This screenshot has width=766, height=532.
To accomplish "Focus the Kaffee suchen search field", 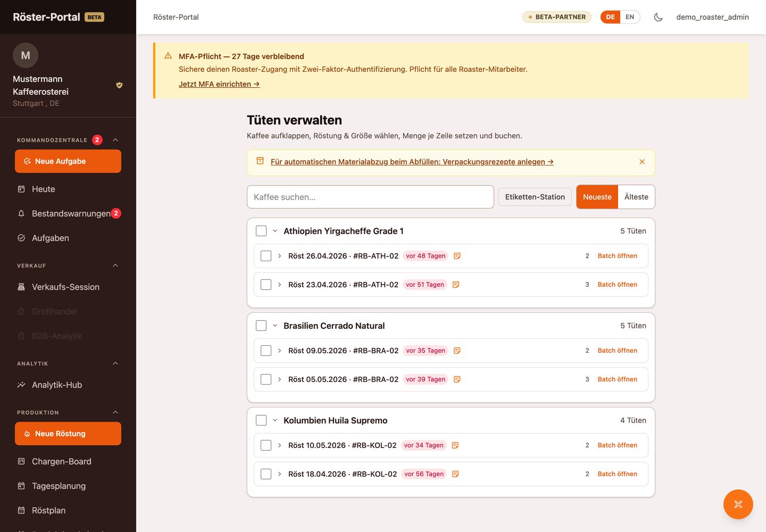I will [370, 197].
